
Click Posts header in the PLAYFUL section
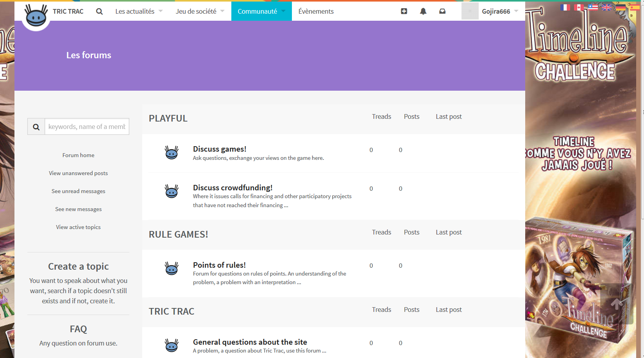(x=411, y=116)
